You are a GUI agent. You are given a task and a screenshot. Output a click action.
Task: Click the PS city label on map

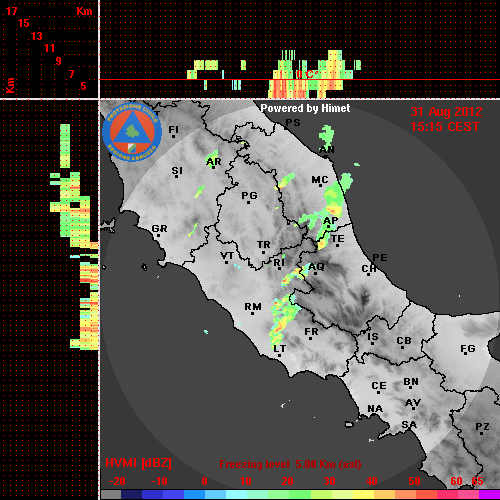click(x=293, y=123)
